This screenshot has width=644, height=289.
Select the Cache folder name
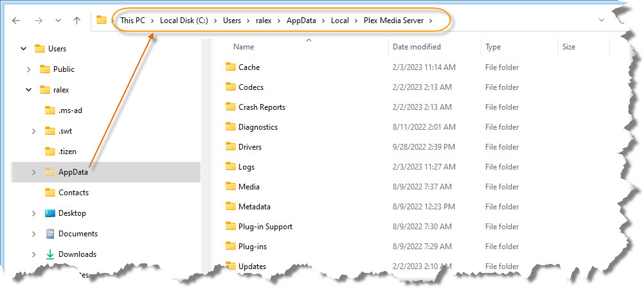tap(249, 67)
